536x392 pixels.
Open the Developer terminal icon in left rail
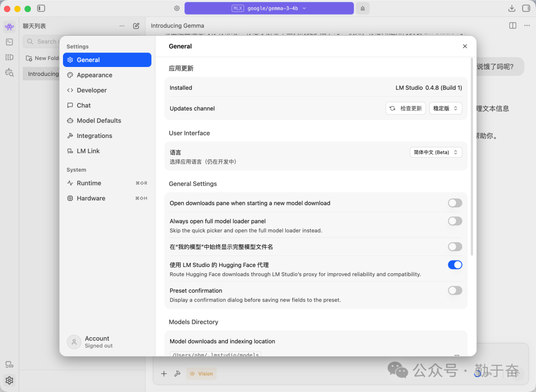point(9,42)
